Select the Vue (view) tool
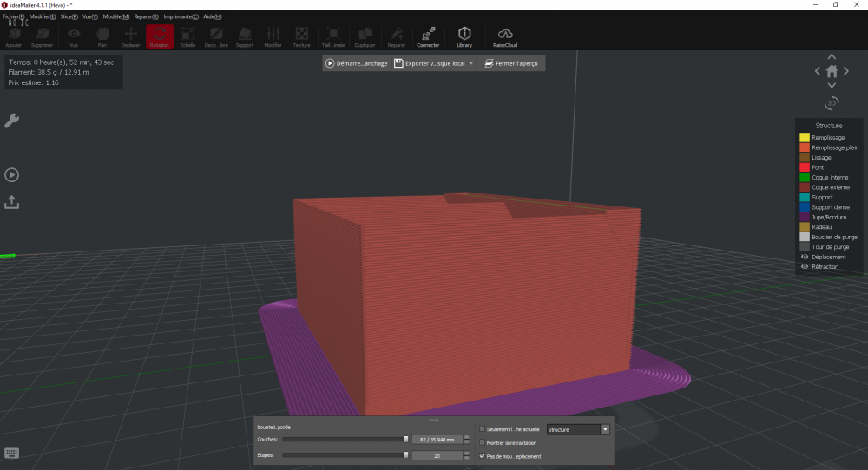868x470 pixels. click(x=74, y=37)
